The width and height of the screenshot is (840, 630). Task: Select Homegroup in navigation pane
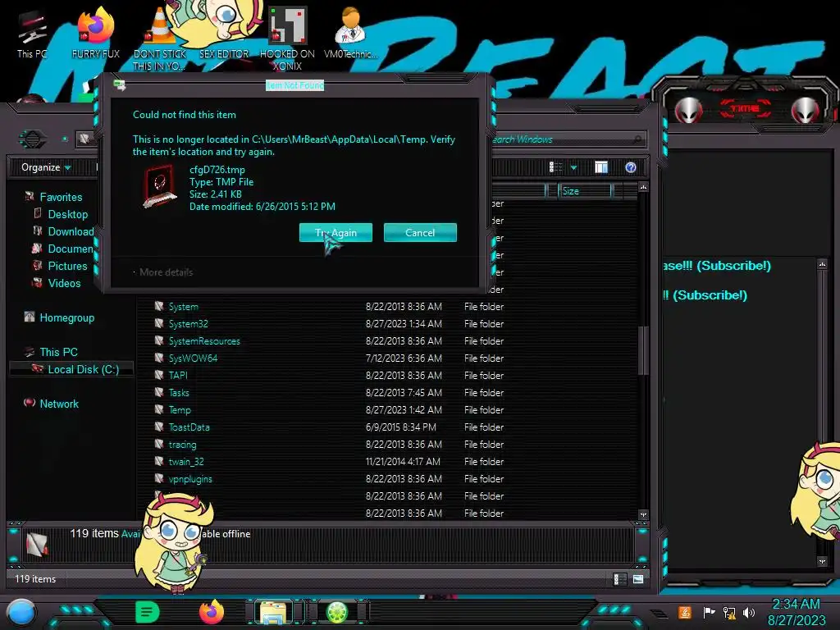click(66, 317)
